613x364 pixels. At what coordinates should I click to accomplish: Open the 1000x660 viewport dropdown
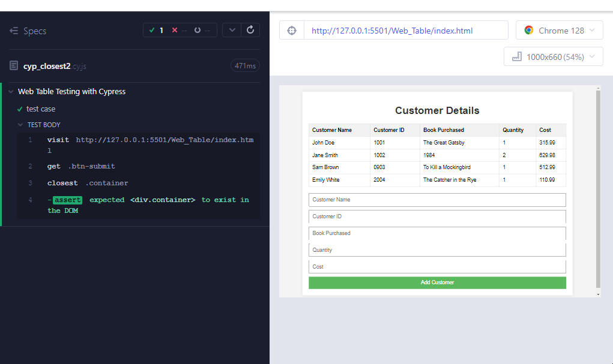pos(553,57)
